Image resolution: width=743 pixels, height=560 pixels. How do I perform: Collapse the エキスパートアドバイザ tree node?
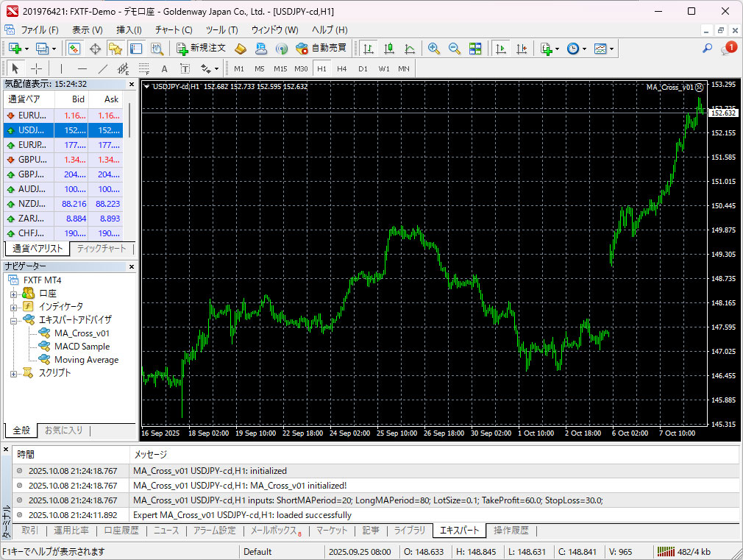14,320
